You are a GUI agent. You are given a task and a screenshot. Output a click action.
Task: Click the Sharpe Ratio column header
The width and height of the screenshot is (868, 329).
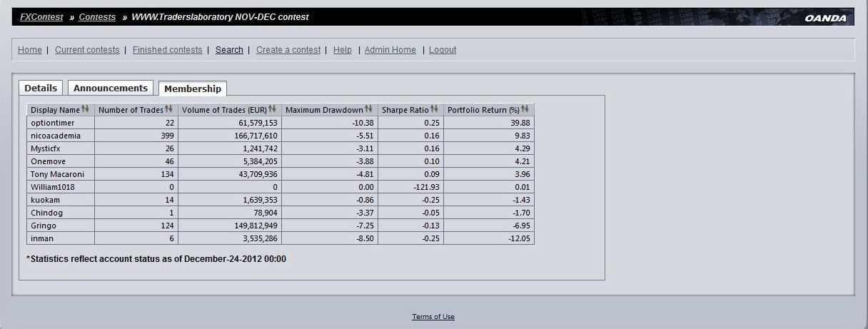(x=411, y=110)
